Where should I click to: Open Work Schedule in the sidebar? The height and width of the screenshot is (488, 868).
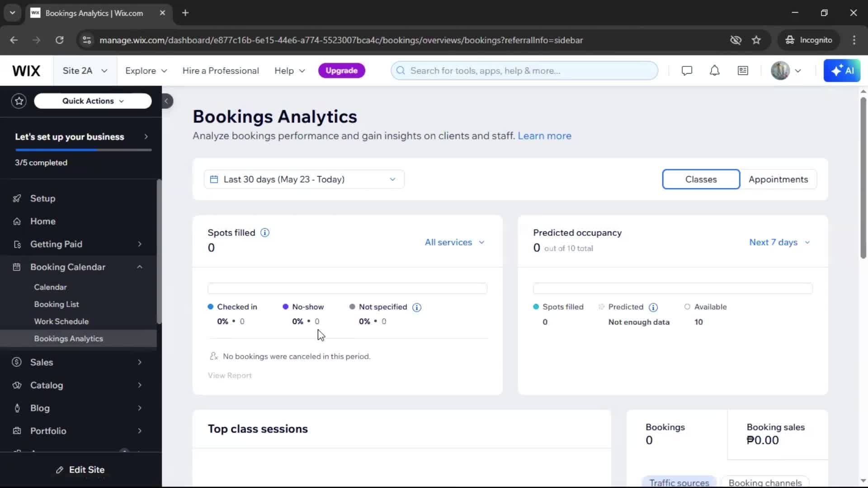61,322
